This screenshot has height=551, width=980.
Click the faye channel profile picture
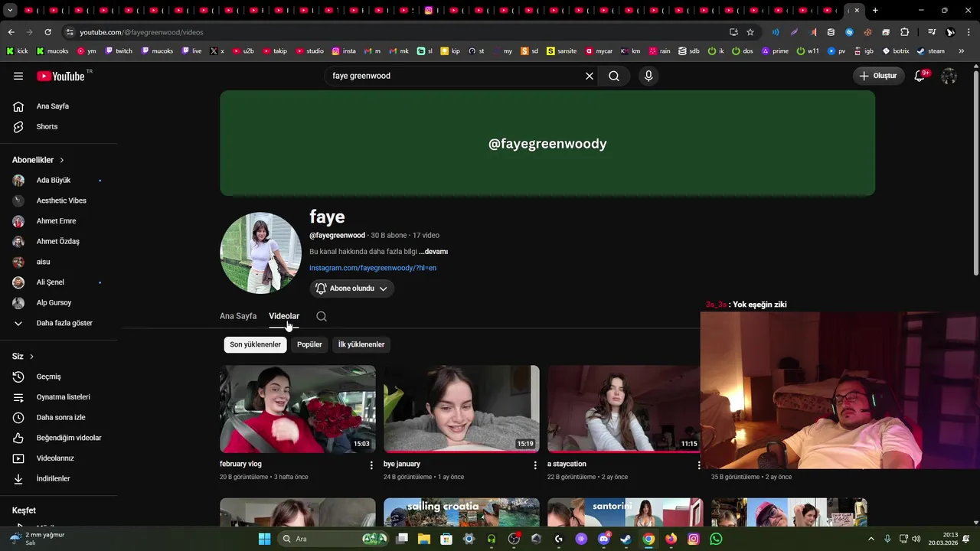pyautogui.click(x=261, y=253)
